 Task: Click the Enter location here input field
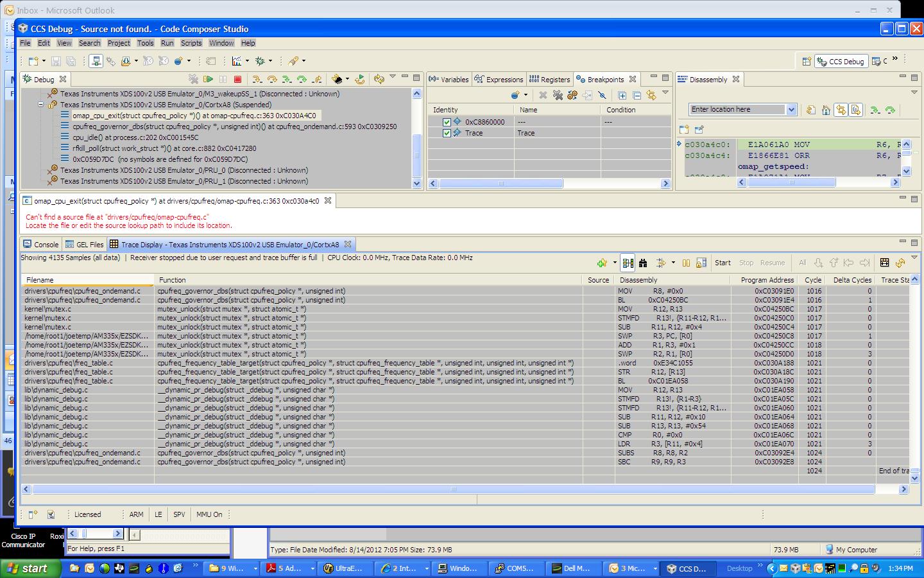738,110
